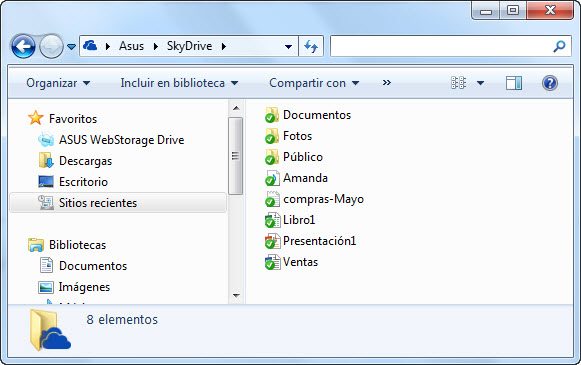Select the Amanda file
Viewport: 581px width, 365px height.
click(305, 178)
